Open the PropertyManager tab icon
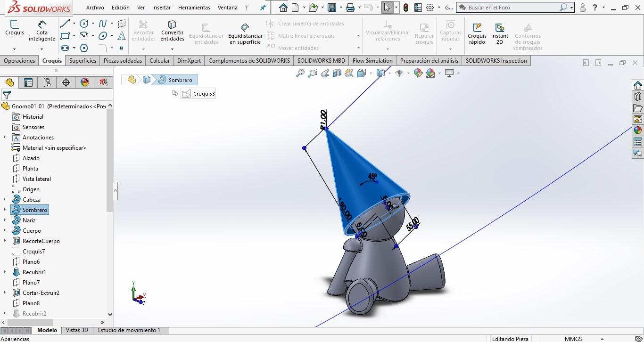Viewport: 644px width, 342px height. (x=28, y=82)
